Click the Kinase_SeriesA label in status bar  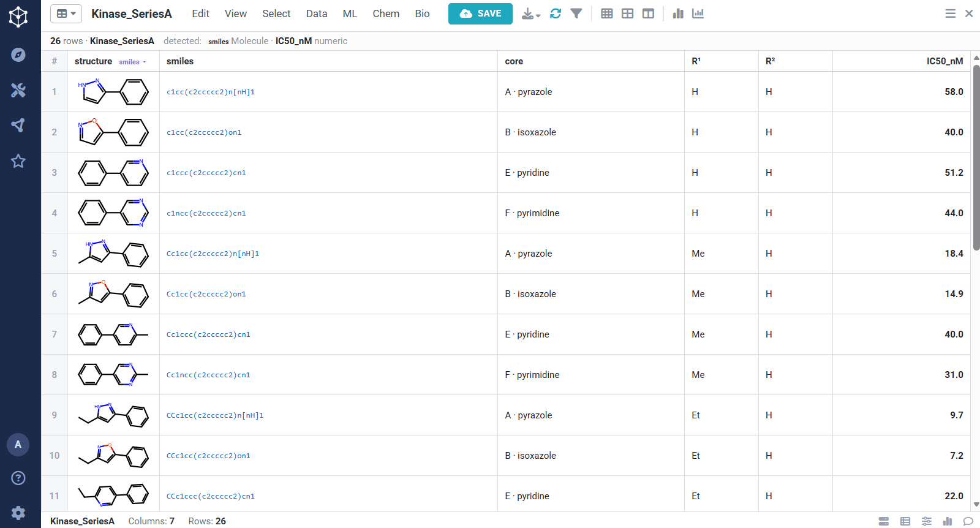[82, 521]
